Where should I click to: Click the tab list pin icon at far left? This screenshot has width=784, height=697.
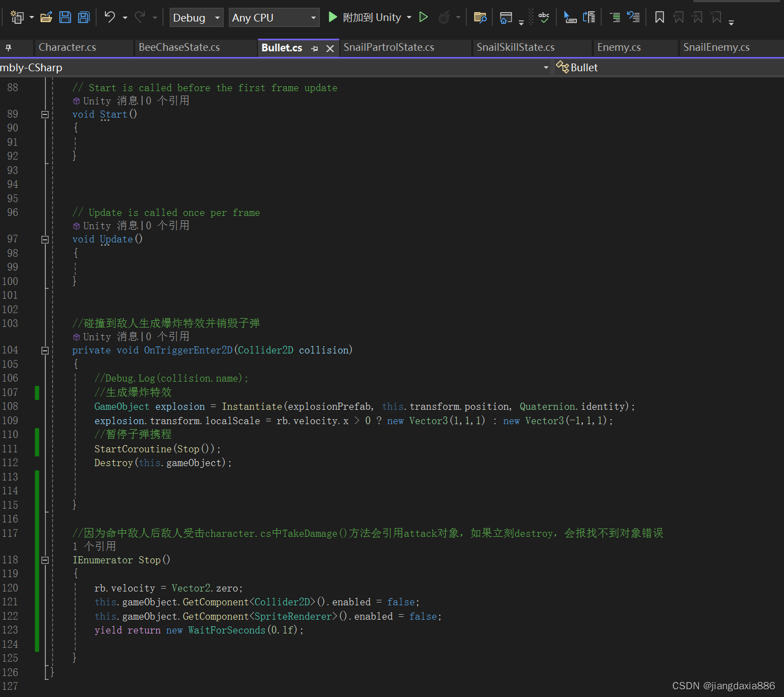click(x=8, y=48)
